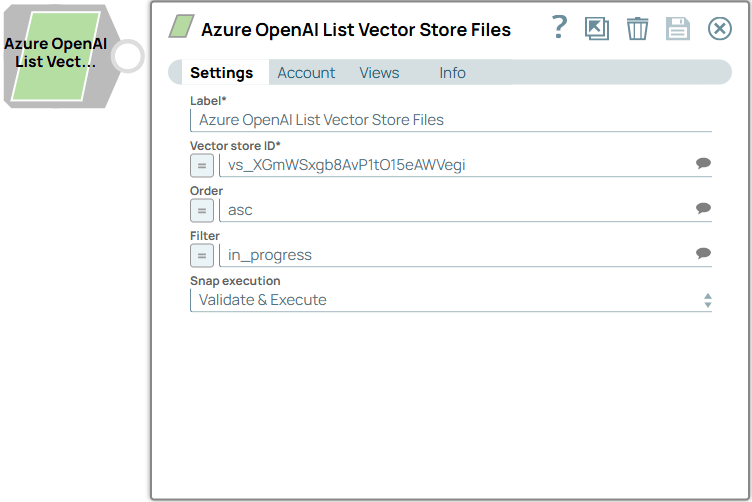Click the snap's circular output view connector
The image size is (752, 502).
point(128,56)
